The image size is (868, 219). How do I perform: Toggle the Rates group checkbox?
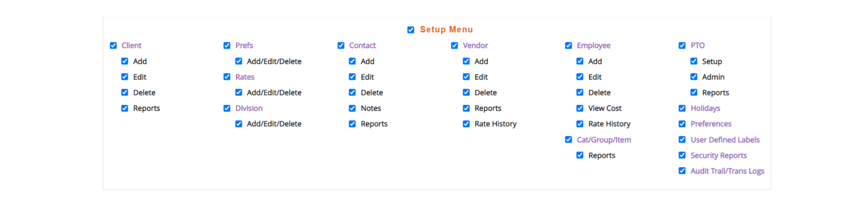[x=227, y=77]
